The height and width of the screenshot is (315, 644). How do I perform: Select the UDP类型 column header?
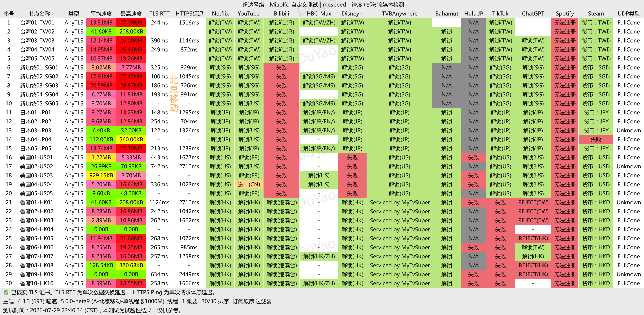(629, 13)
